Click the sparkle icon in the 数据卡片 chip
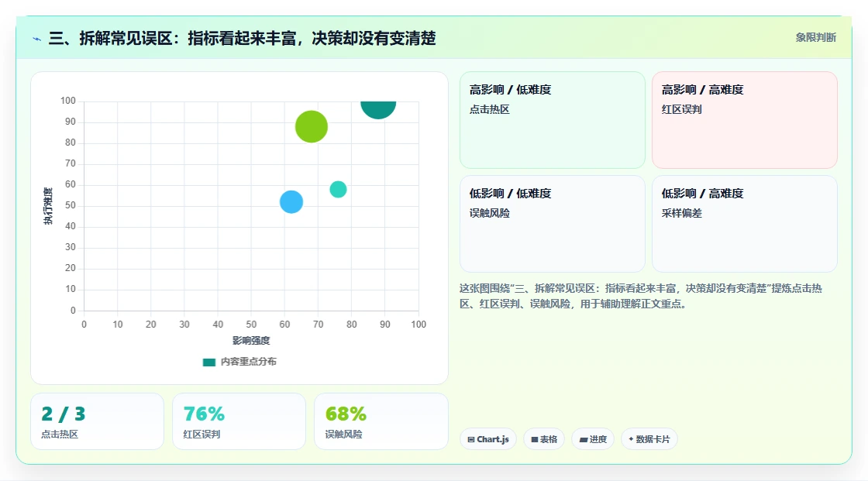 tap(631, 439)
